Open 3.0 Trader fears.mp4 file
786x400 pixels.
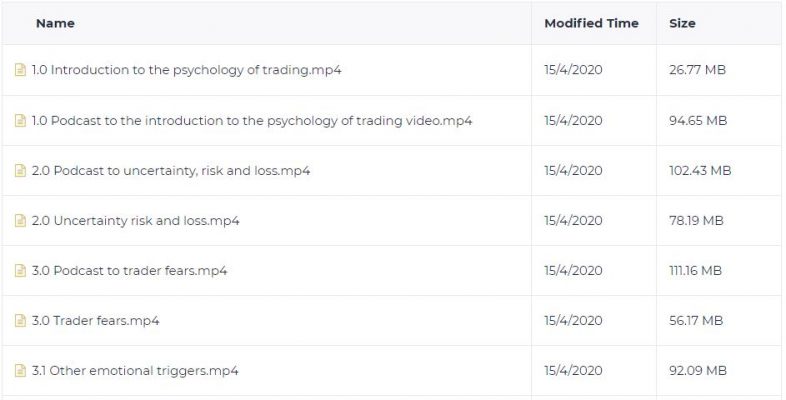pos(95,320)
